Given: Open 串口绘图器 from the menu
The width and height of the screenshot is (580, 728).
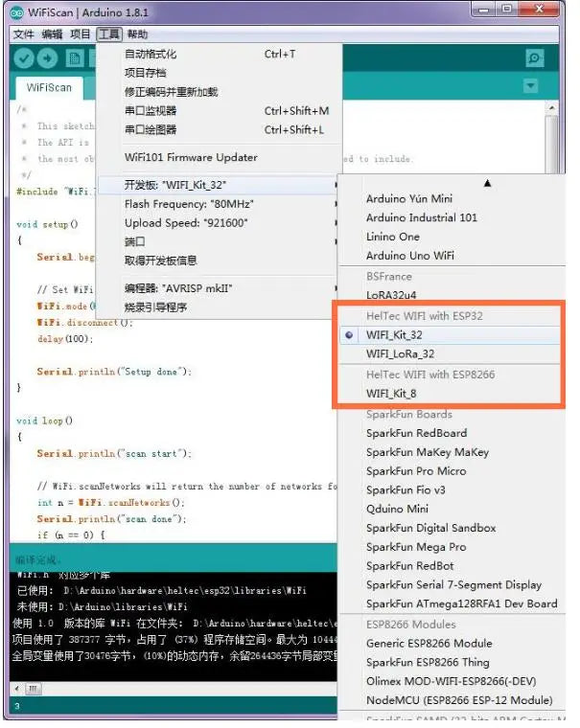Looking at the screenshot, I should coord(220,130).
